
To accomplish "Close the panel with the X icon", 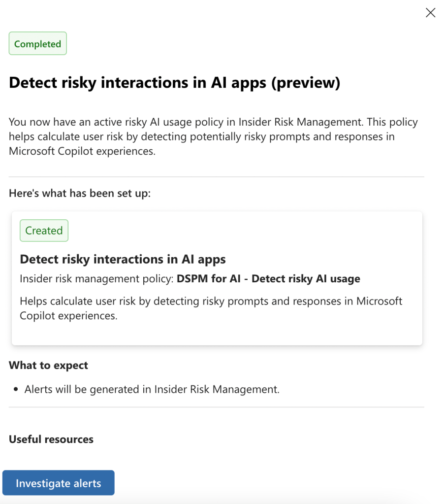I will pos(430,13).
